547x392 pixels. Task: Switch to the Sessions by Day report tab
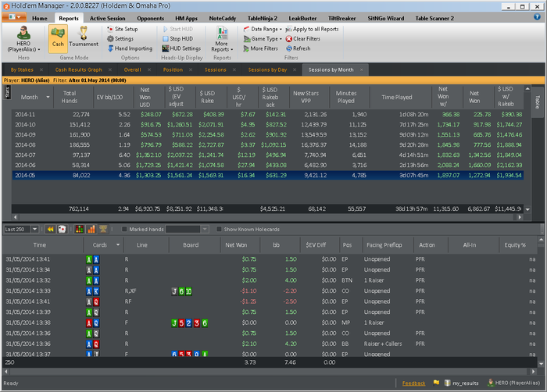click(267, 69)
